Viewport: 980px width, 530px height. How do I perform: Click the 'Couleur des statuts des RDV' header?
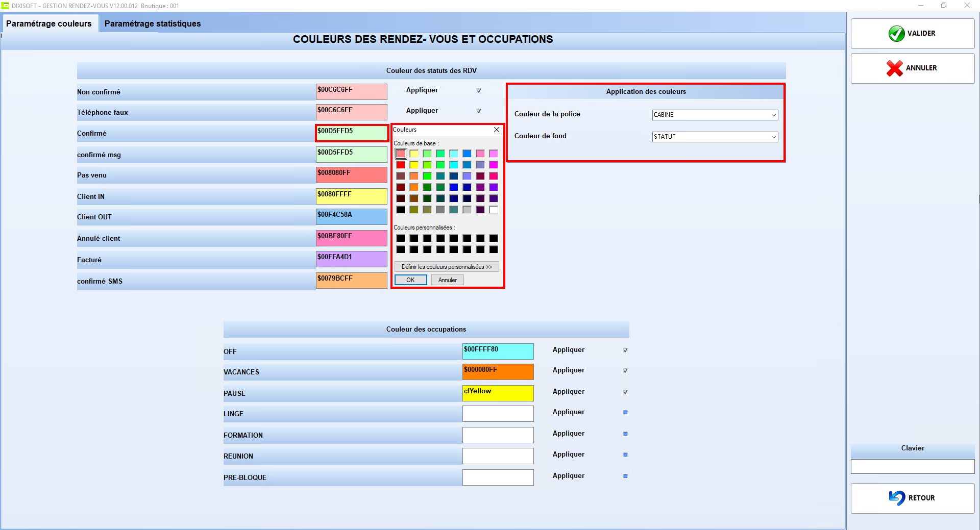point(431,71)
